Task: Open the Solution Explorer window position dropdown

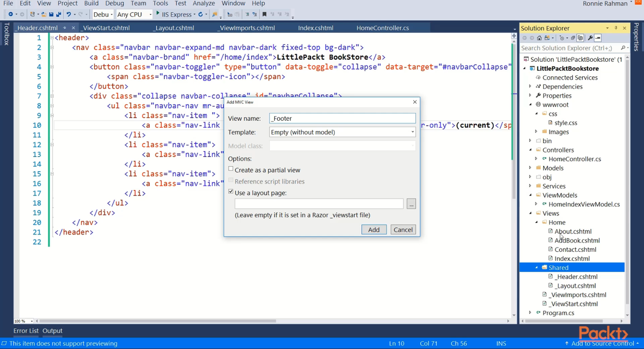Action: pos(608,28)
